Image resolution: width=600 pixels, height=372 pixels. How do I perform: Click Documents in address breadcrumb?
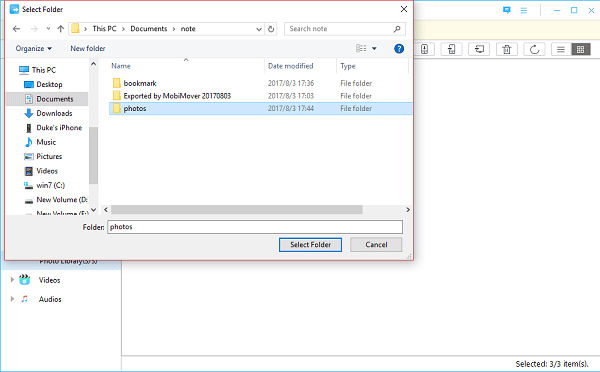coord(148,29)
